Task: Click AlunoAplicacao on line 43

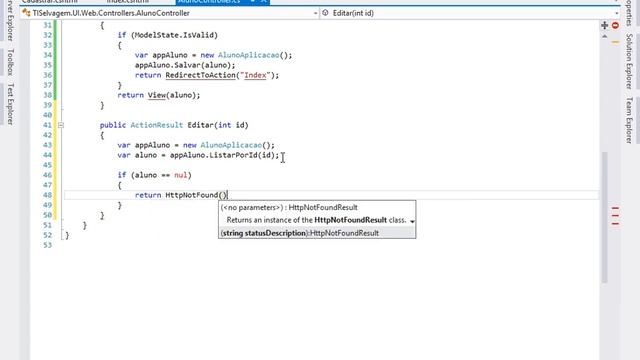Action: pos(231,145)
